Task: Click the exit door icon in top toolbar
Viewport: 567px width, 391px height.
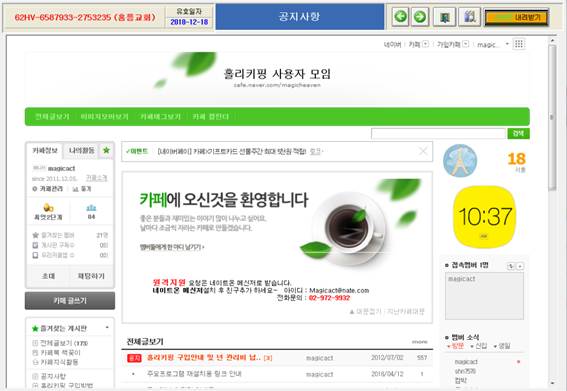Action: click(x=444, y=17)
